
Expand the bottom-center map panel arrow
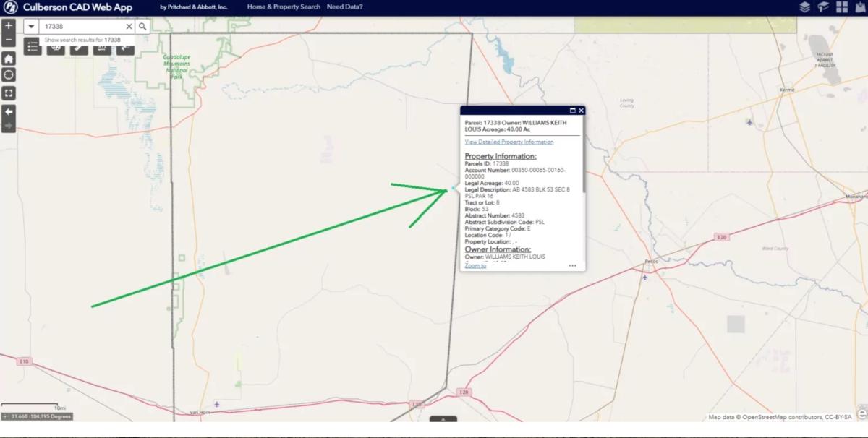pos(443,419)
